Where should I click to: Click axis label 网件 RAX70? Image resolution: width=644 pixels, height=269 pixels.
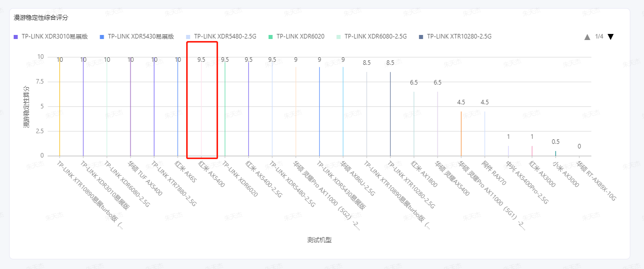click(x=494, y=173)
